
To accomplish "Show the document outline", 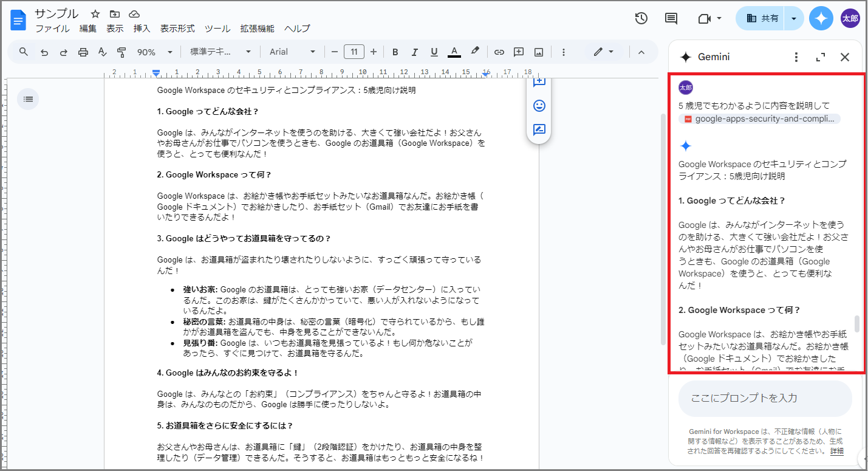I will pos(28,99).
